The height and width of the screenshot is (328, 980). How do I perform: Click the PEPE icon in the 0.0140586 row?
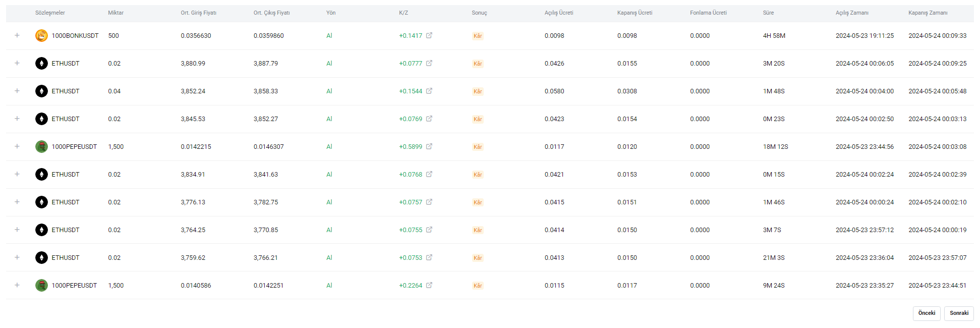click(x=41, y=285)
